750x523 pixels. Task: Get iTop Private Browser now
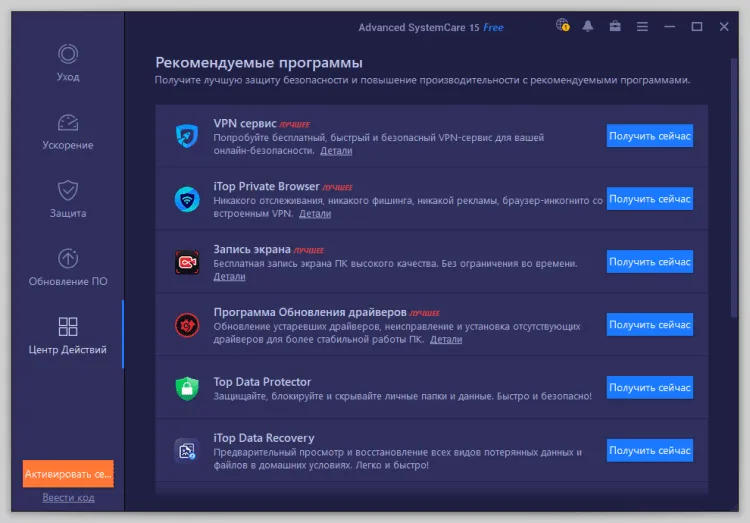[650, 199]
